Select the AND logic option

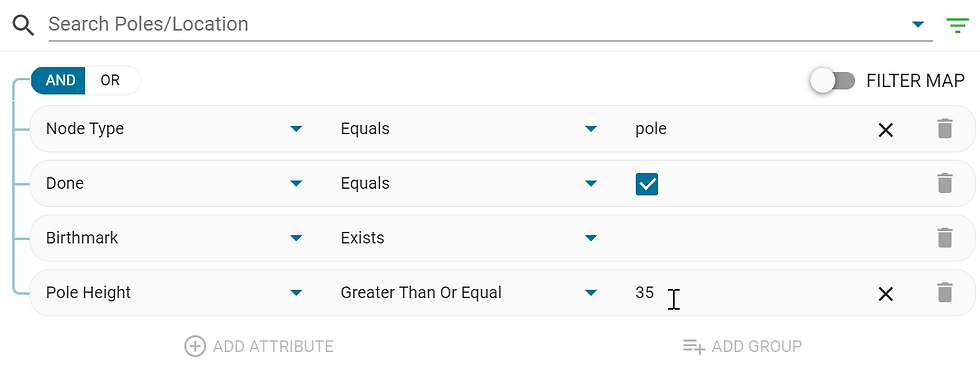point(60,81)
